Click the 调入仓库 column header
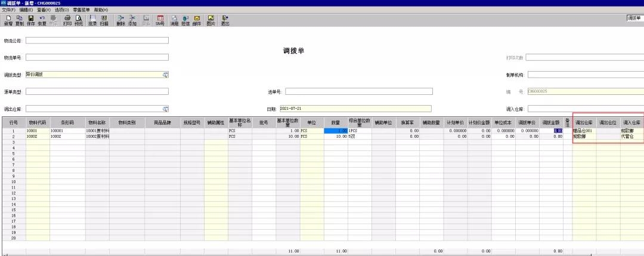 click(631, 122)
